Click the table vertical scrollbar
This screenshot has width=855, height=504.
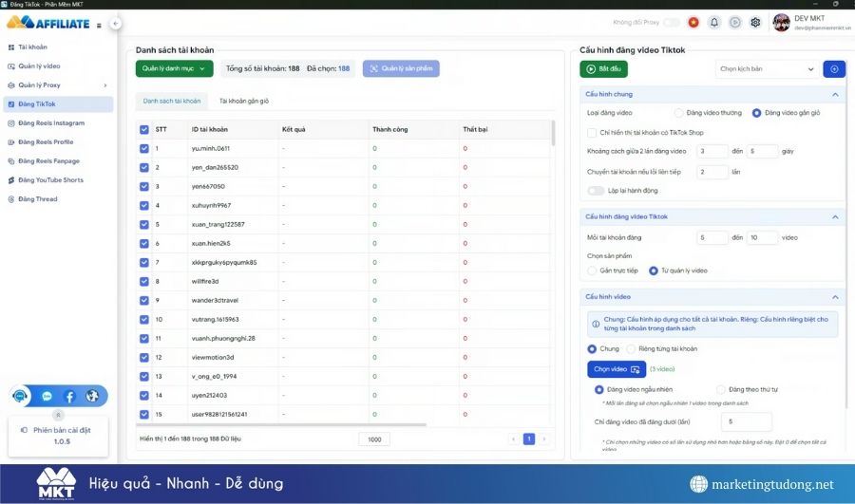[553, 134]
